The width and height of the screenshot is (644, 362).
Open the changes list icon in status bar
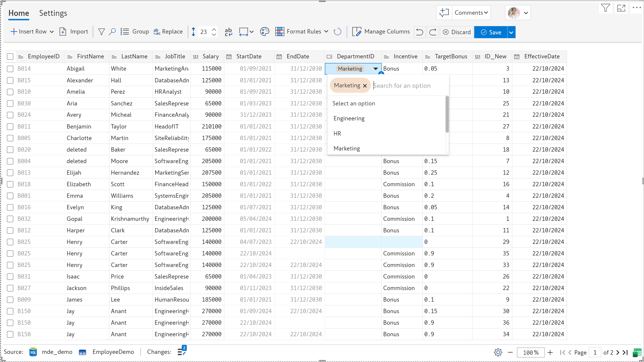[x=182, y=352]
